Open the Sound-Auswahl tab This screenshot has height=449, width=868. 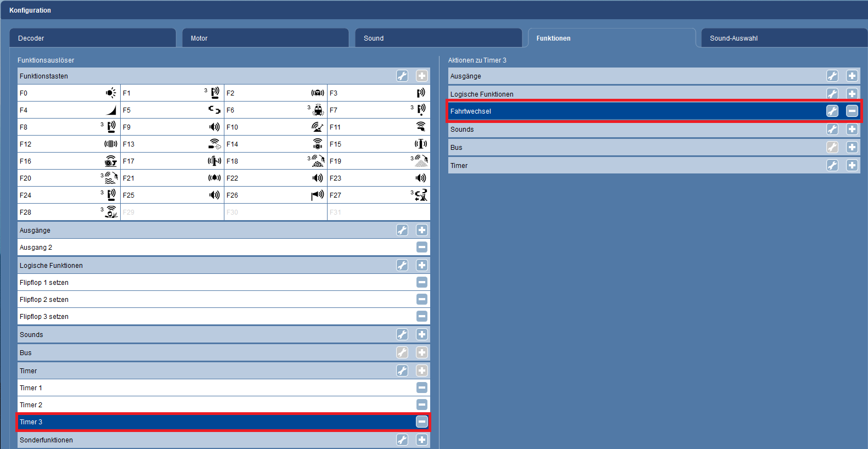point(784,38)
